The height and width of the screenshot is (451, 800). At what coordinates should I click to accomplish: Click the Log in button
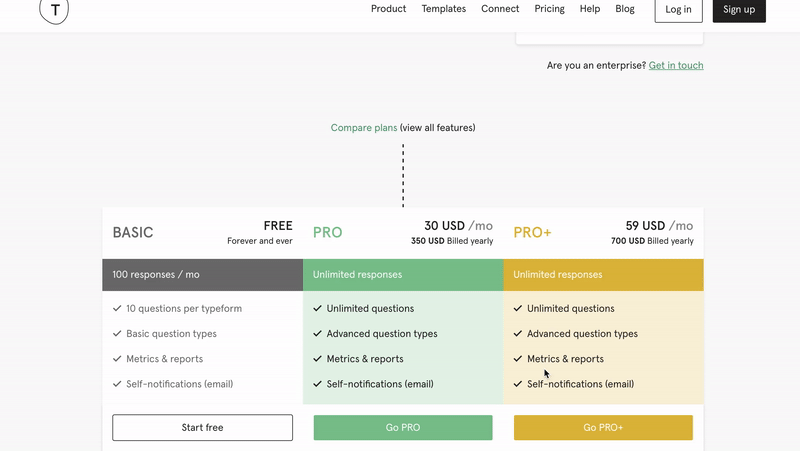[x=679, y=10]
